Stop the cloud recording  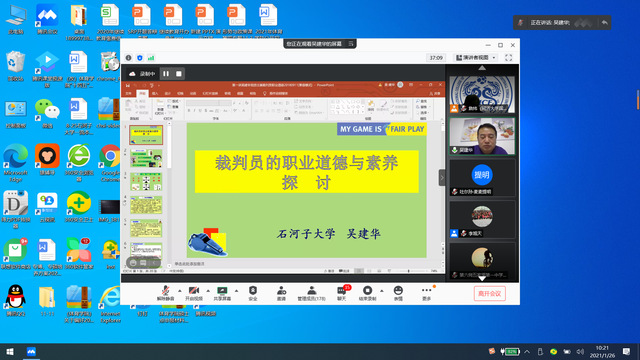tap(179, 73)
